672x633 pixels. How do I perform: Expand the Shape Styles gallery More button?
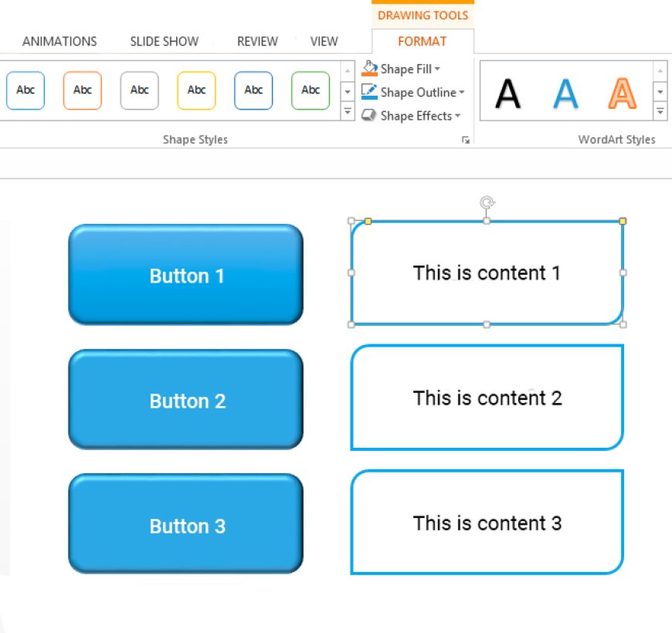click(348, 113)
